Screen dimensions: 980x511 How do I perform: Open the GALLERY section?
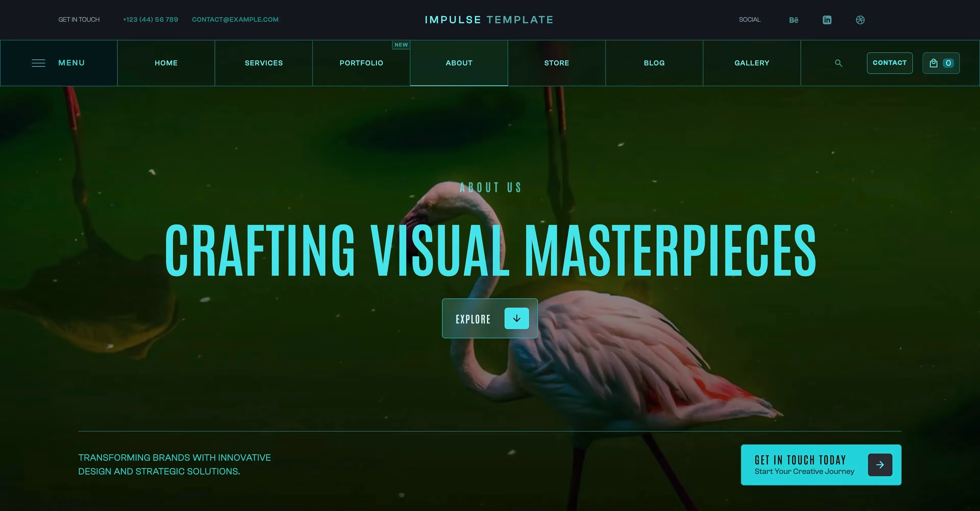(x=751, y=63)
